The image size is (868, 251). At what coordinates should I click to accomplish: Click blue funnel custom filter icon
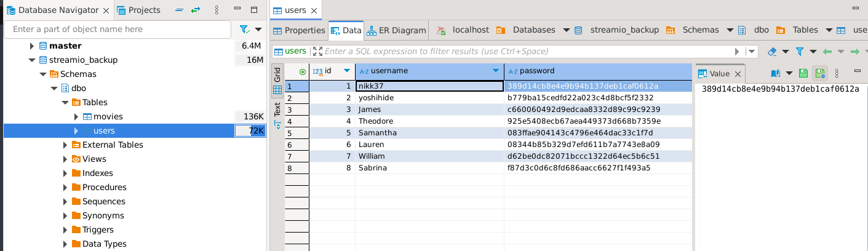(800, 52)
